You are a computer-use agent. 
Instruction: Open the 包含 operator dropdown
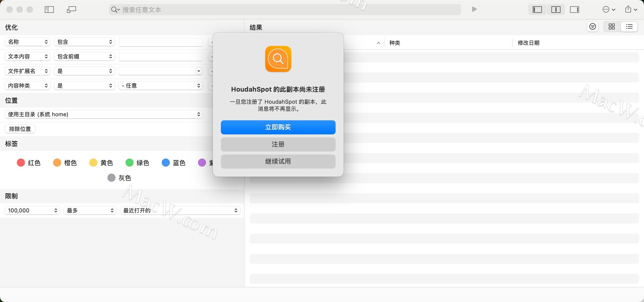pyautogui.click(x=85, y=42)
